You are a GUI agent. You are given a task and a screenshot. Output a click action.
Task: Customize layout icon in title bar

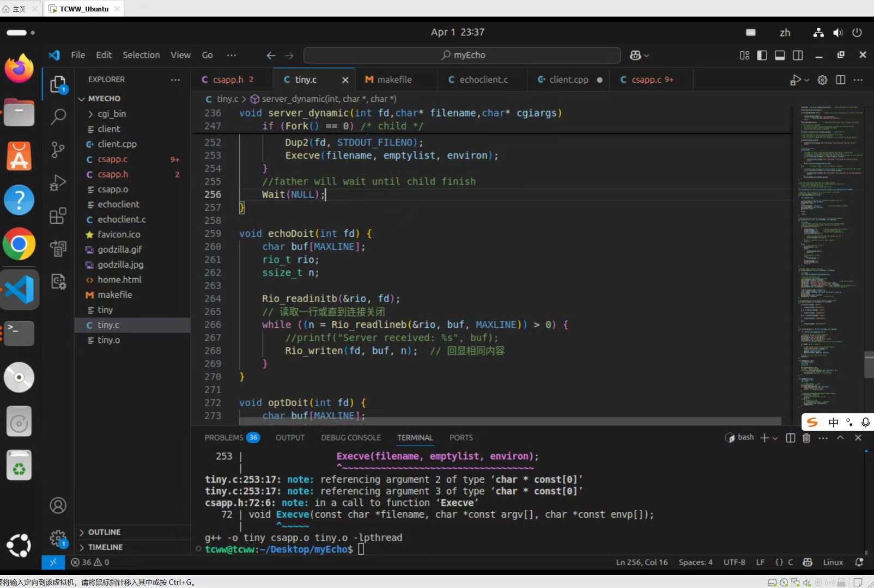pyautogui.click(x=744, y=56)
